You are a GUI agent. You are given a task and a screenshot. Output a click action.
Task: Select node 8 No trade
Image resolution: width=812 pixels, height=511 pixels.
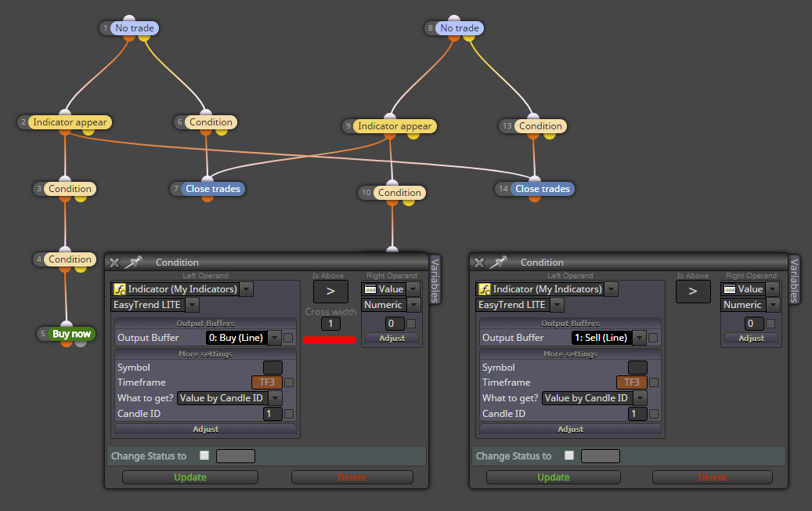460,28
